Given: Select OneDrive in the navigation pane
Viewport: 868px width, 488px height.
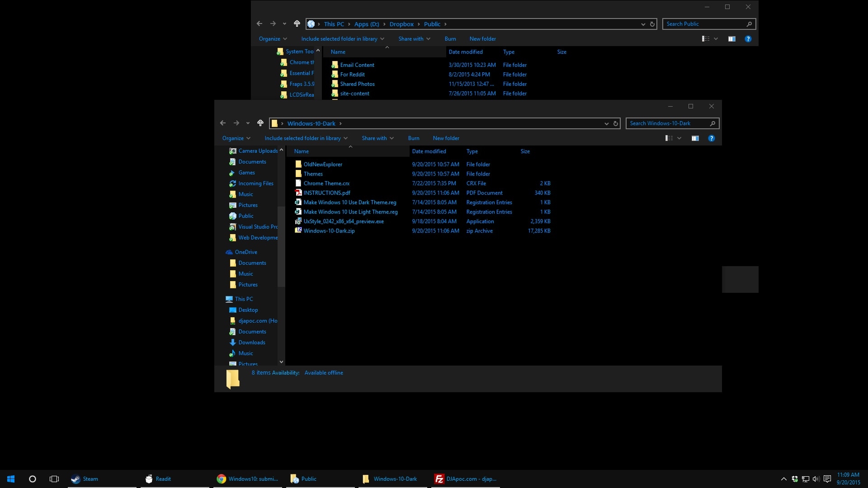Looking at the screenshot, I should point(246,252).
